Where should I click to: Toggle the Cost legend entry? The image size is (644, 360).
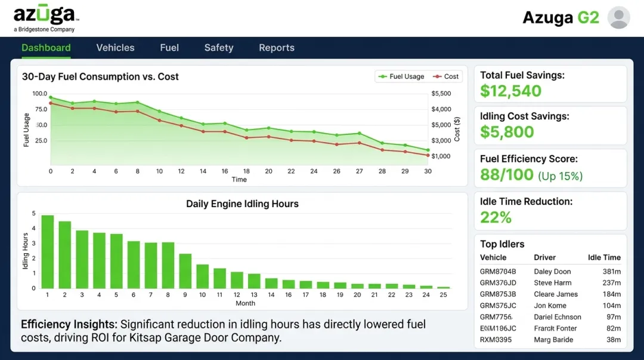point(446,76)
